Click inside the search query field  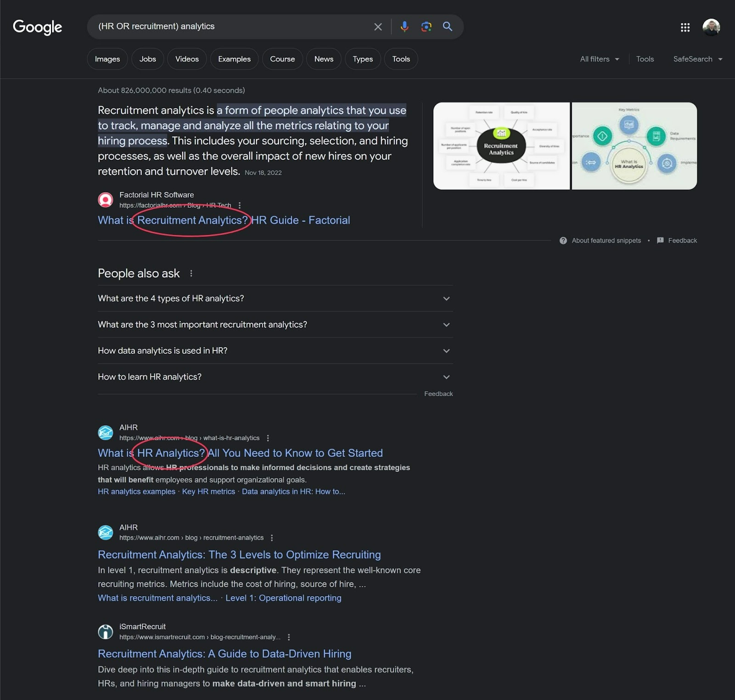pyautogui.click(x=230, y=26)
